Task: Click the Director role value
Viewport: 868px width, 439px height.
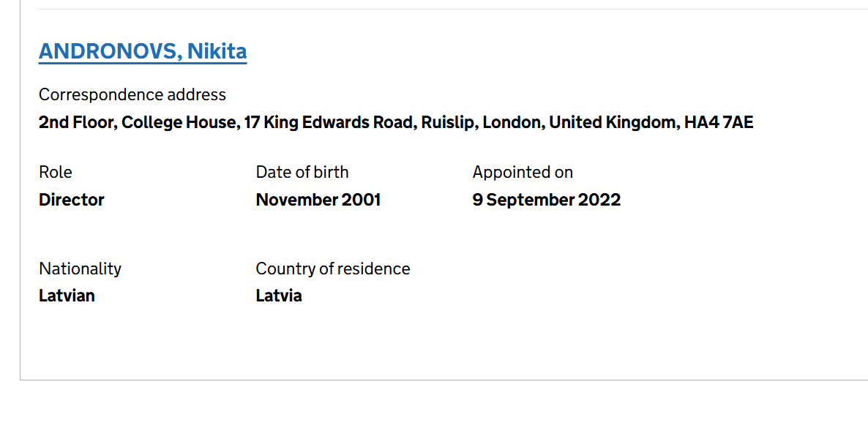Action: pos(72,200)
